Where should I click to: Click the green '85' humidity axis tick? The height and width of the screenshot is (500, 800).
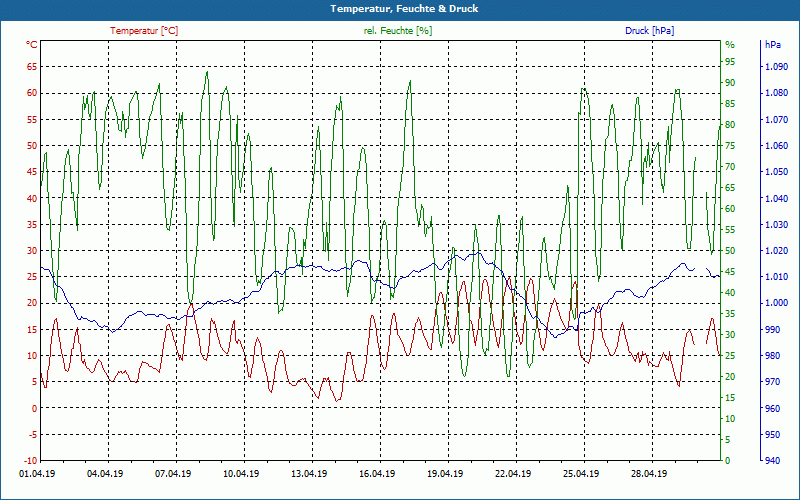[730, 104]
